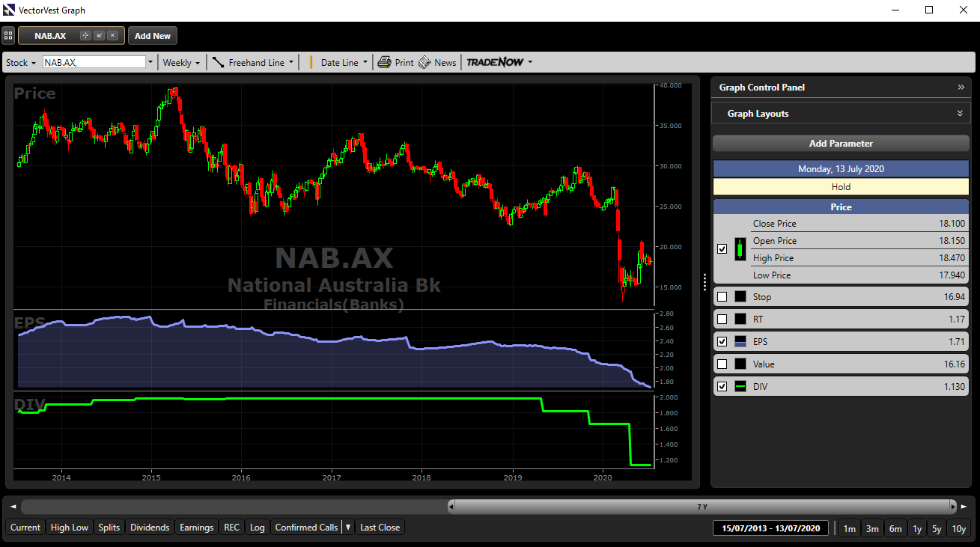The image size is (980, 547).
Task: Toggle the Last Close button
Action: tap(380, 528)
